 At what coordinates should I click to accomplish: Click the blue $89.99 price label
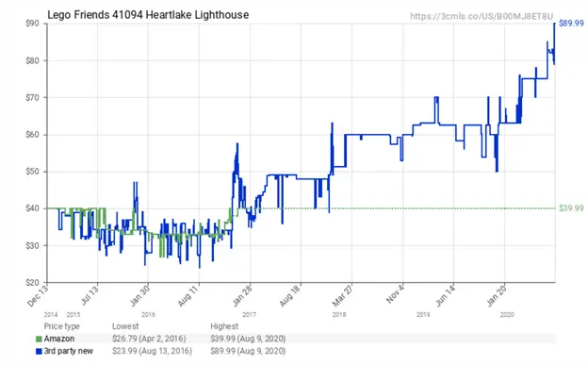(571, 24)
